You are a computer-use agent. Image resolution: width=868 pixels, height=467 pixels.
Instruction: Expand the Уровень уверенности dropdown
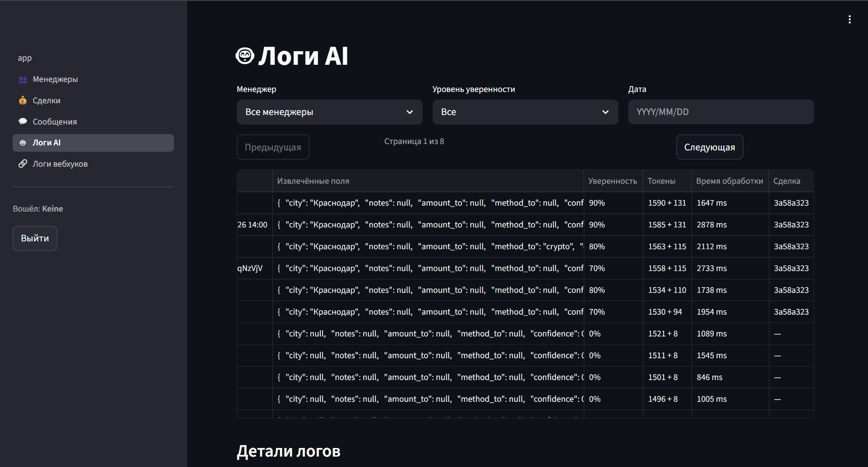point(525,112)
